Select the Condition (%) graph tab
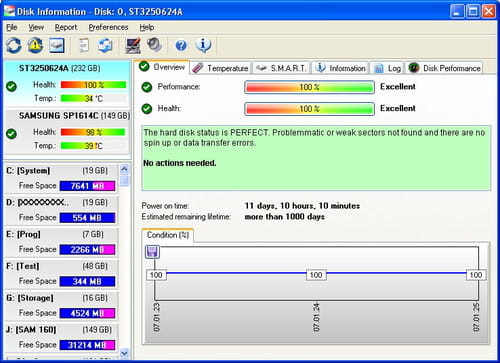The height and width of the screenshot is (363, 500). pyautogui.click(x=168, y=235)
